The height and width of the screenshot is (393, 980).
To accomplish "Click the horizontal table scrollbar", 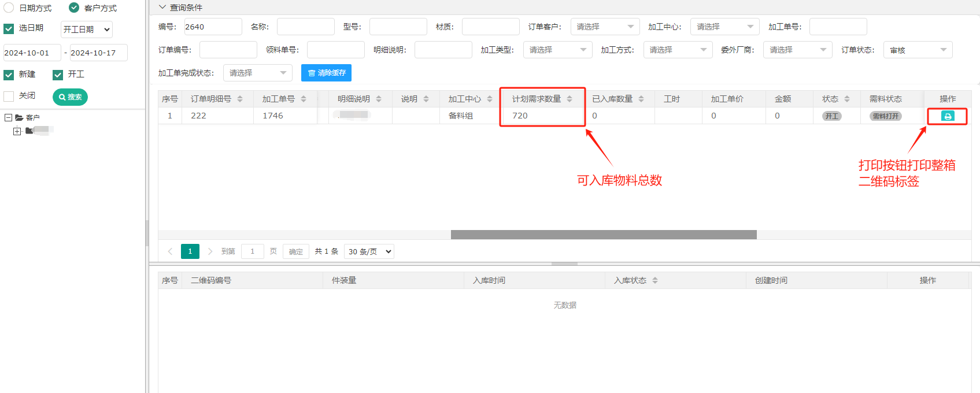I will point(603,235).
